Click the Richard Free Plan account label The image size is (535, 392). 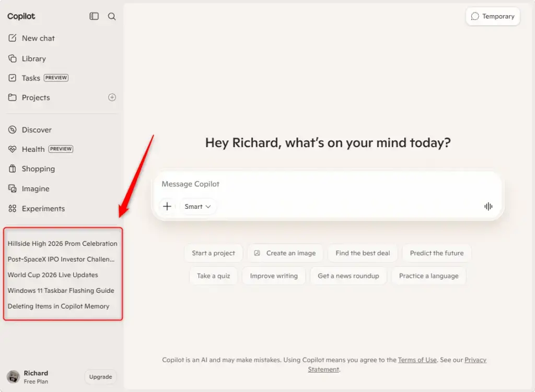[36, 377]
